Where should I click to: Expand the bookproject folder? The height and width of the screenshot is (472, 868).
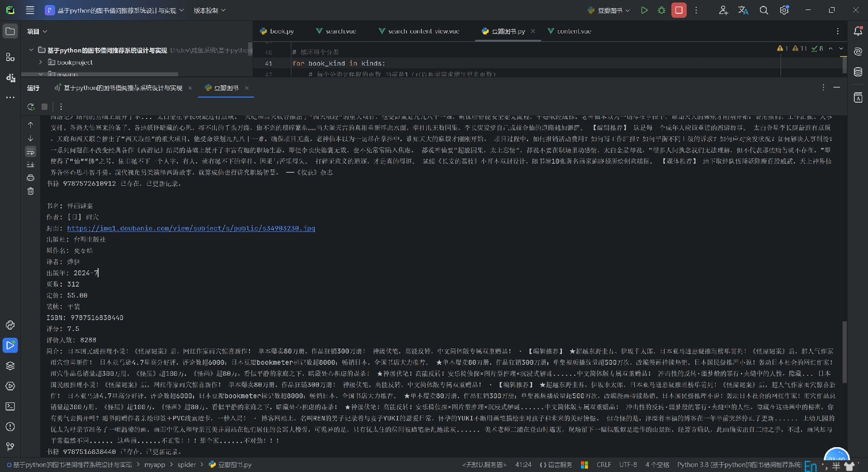click(41, 62)
